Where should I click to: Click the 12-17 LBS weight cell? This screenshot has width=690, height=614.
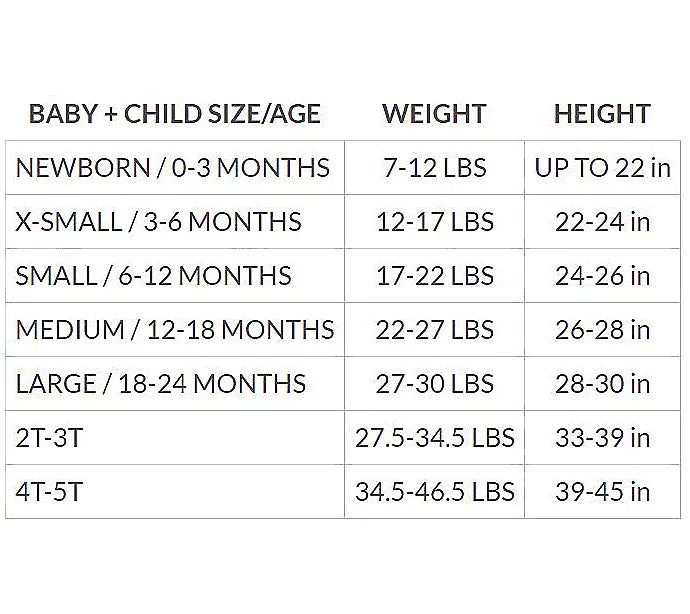434,221
